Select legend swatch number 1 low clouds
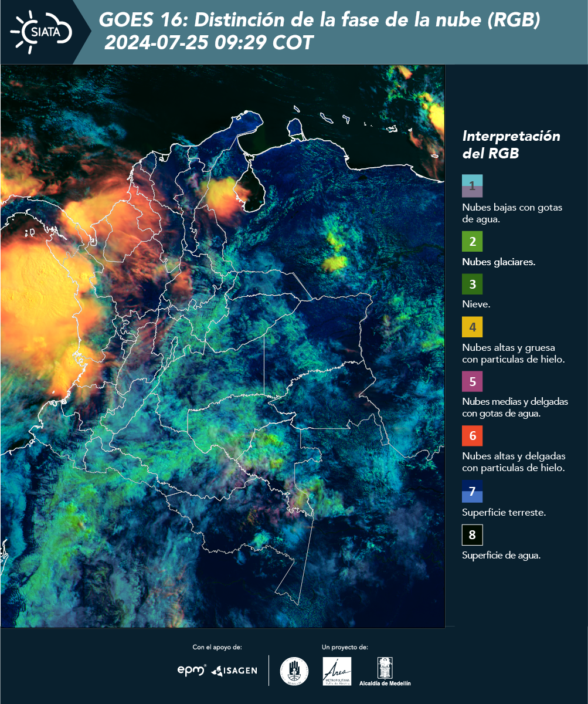 pos(472,185)
